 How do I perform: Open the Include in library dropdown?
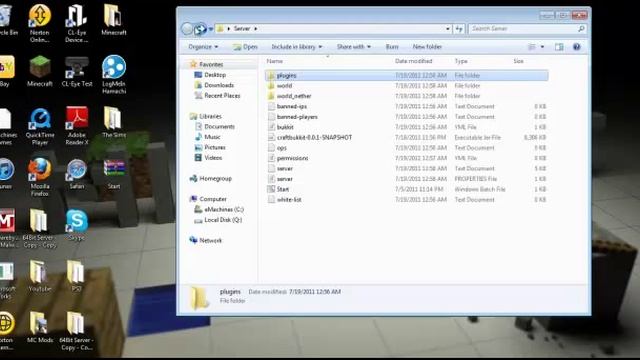click(297, 47)
